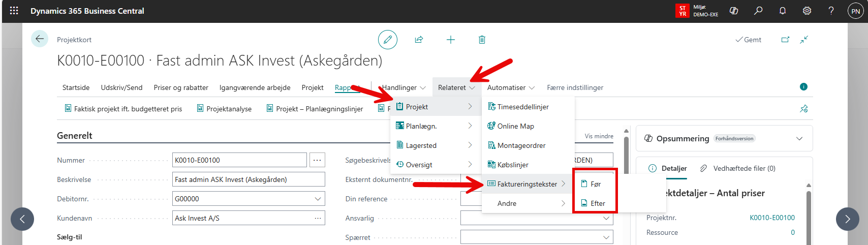Open Igangværende arbejde menu
This screenshot has height=245, width=868.
255,87
